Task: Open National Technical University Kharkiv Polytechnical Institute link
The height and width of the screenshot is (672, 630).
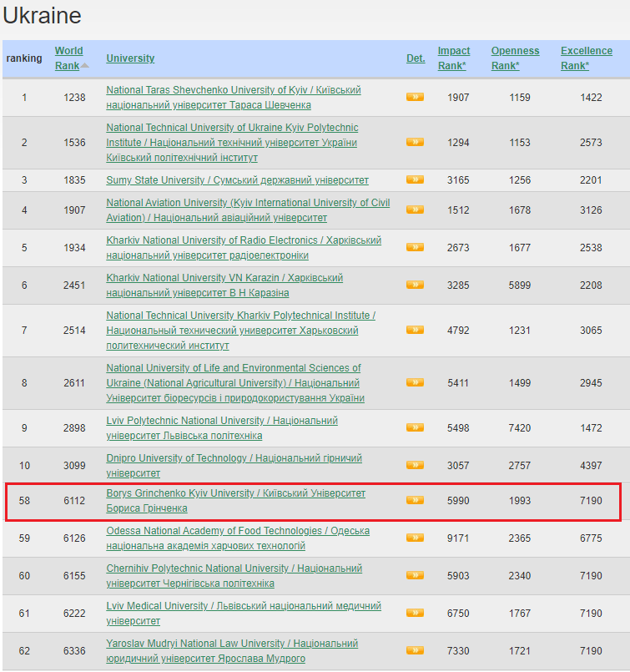Action: tap(240, 316)
